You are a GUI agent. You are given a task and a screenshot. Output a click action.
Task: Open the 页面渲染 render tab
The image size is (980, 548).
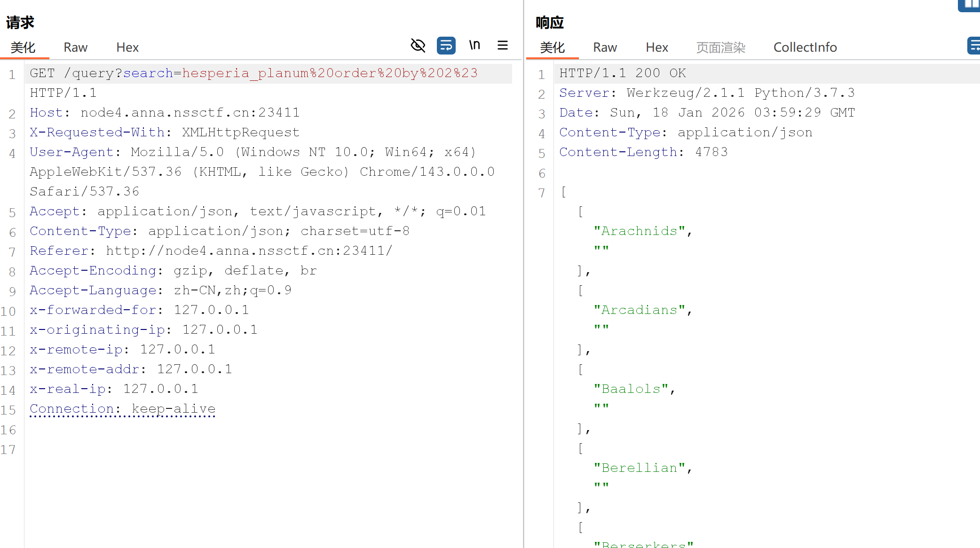tap(720, 47)
